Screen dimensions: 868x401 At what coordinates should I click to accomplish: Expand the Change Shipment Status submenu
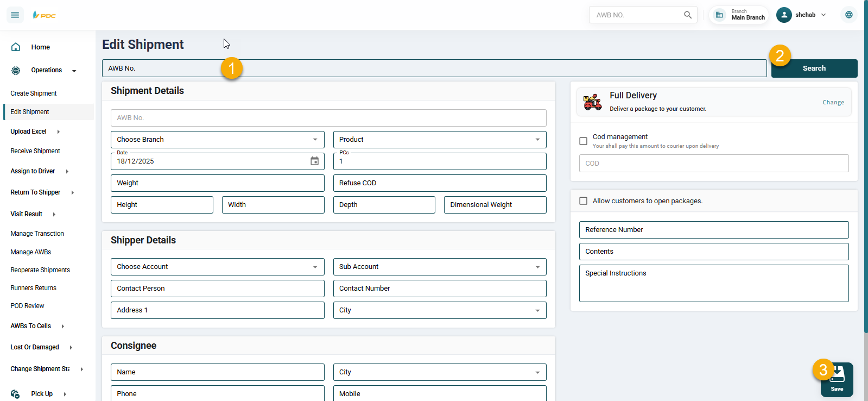[82, 369]
